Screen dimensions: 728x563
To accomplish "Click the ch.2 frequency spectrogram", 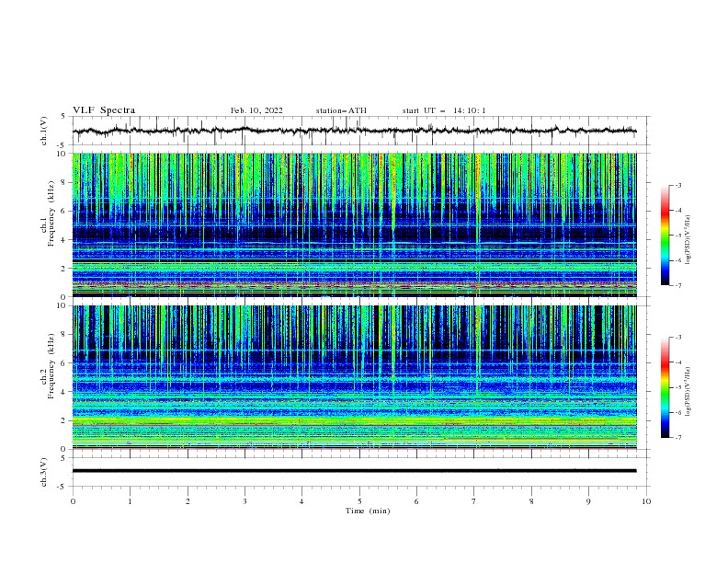I will point(355,377).
